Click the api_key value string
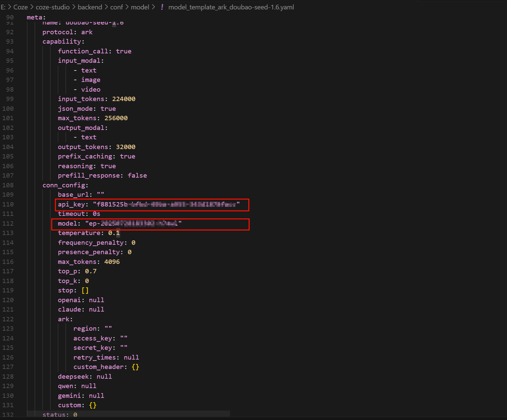 click(x=167, y=204)
